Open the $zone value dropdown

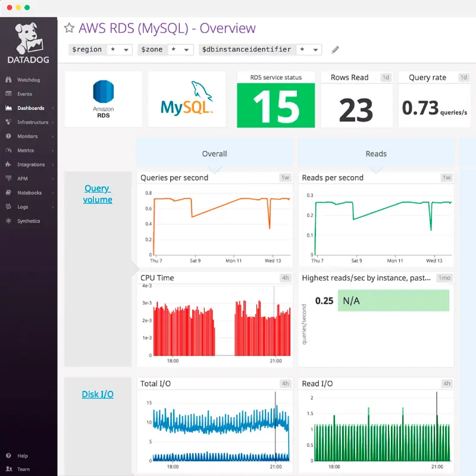(180, 49)
